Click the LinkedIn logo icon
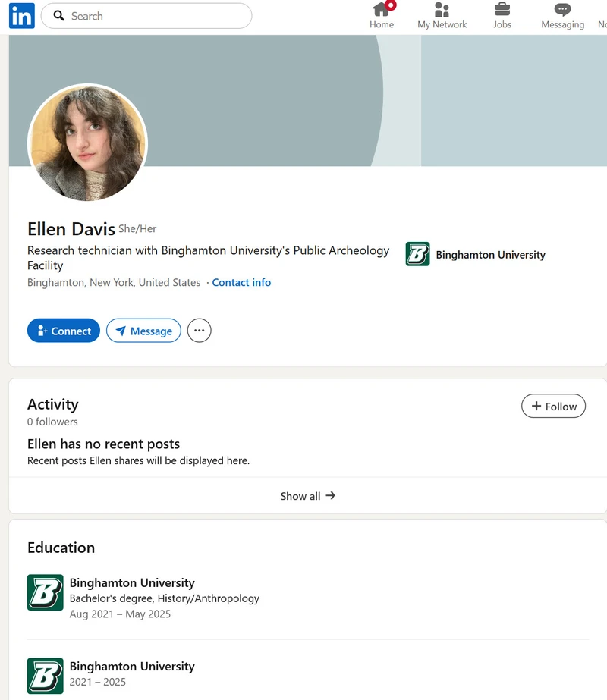The image size is (607, 700). click(x=21, y=16)
